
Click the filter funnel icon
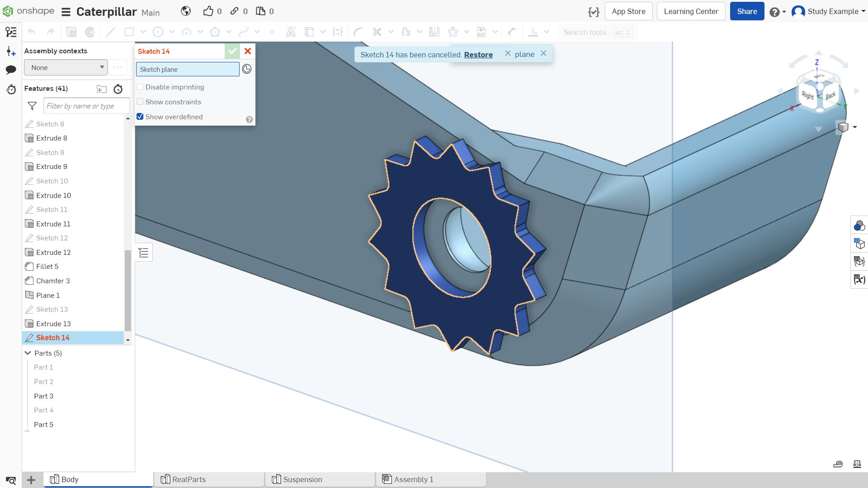(32, 106)
